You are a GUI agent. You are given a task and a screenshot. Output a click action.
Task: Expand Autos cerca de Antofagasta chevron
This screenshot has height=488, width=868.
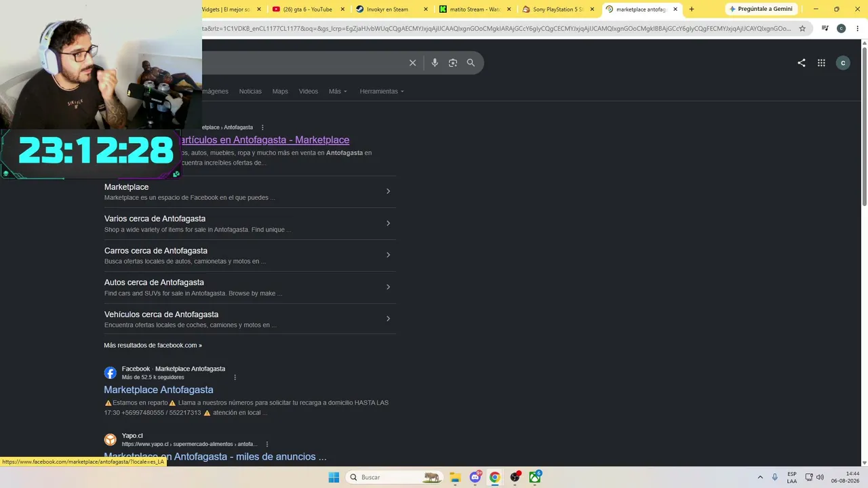pos(388,287)
